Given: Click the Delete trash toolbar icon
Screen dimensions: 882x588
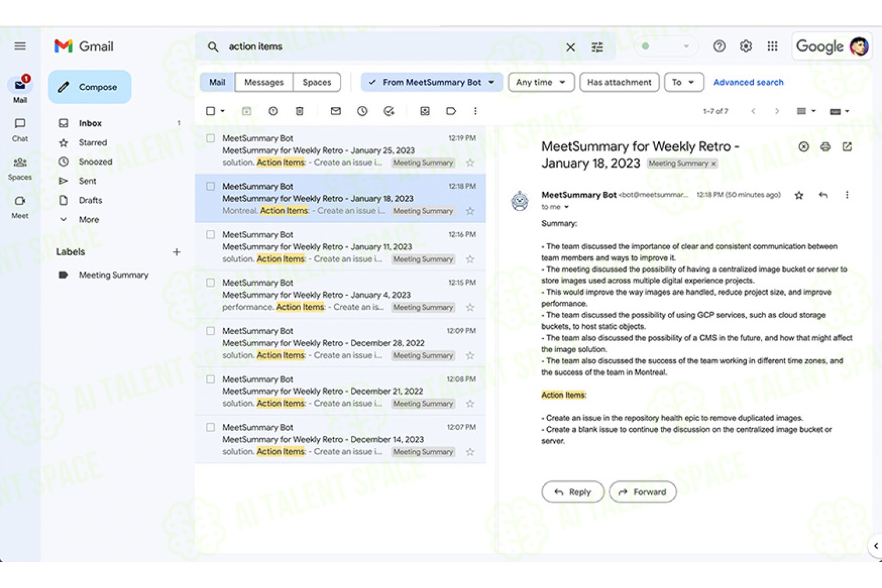Looking at the screenshot, I should point(299,111).
